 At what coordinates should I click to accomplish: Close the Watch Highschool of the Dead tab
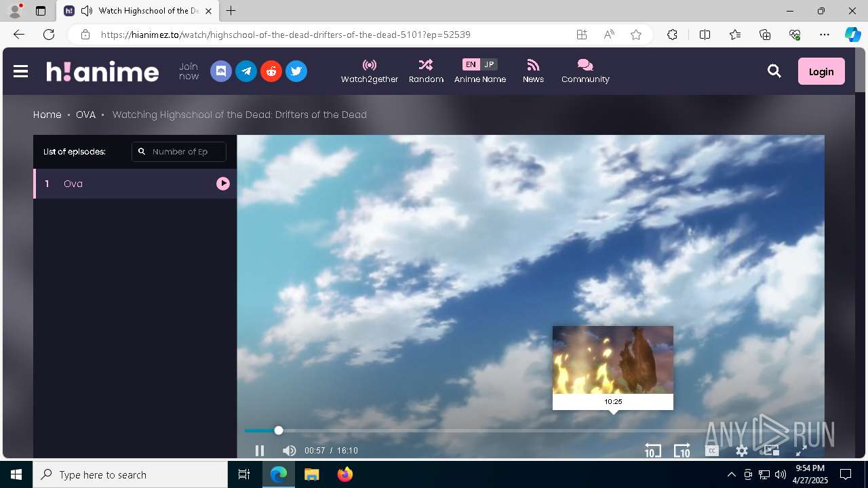[209, 11]
